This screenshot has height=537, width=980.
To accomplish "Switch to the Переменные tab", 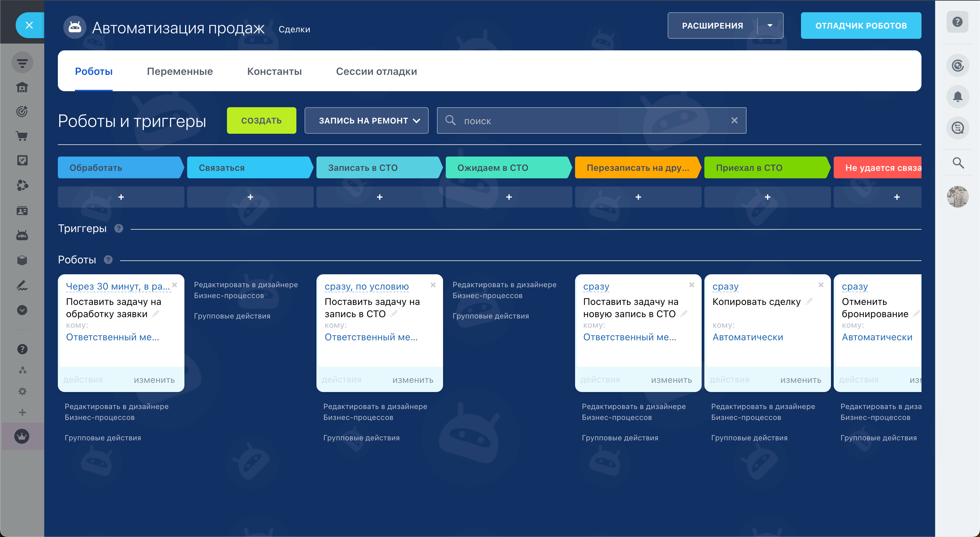I will pos(180,71).
